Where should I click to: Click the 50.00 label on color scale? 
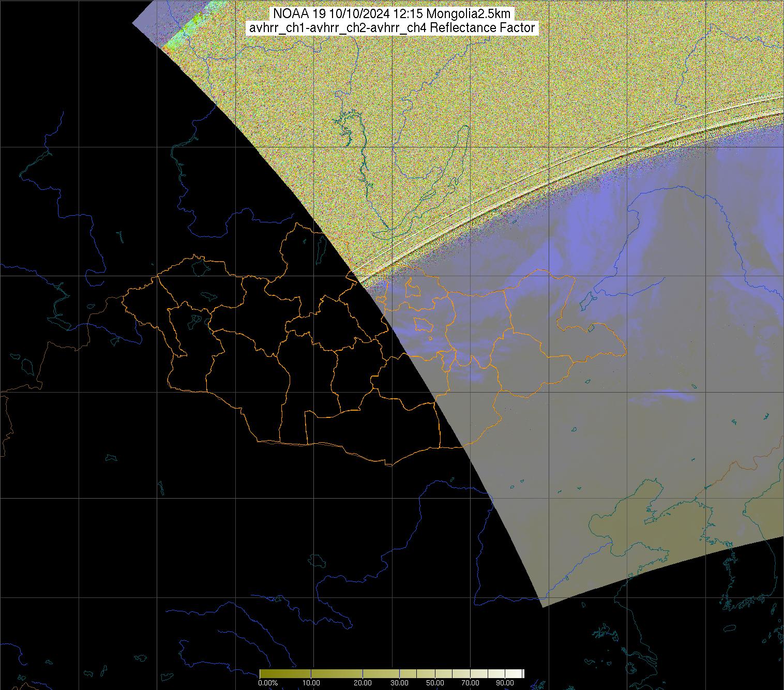[435, 683]
